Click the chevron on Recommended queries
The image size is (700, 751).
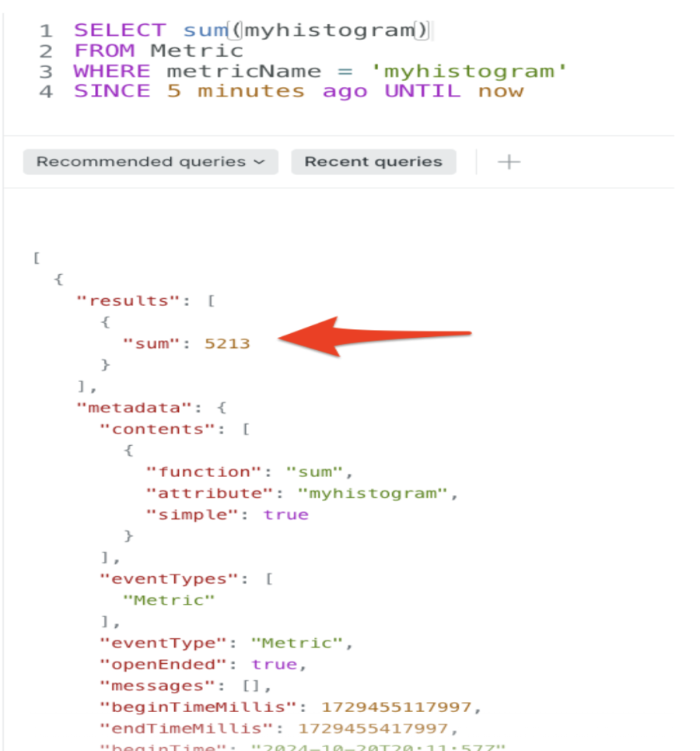click(260, 162)
